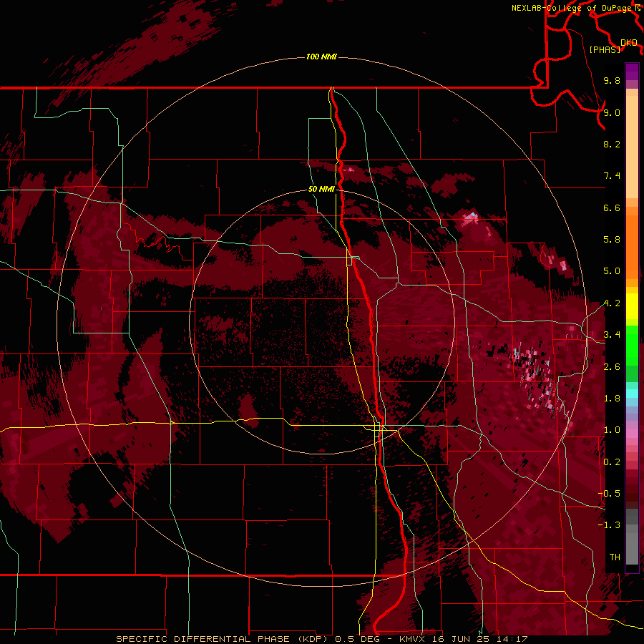Click the 0.2 value on color scale
Screen dimensions: 644x644
[612, 462]
